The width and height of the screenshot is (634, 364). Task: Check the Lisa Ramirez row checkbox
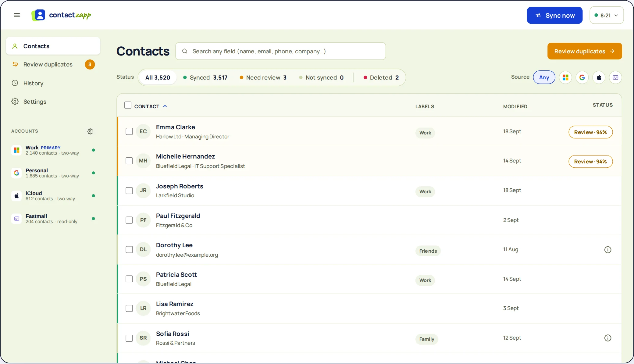click(x=129, y=308)
